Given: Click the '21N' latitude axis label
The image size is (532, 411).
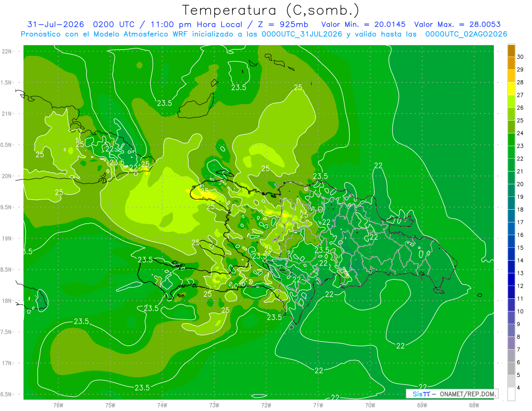Looking at the screenshot, I should click(8, 114).
